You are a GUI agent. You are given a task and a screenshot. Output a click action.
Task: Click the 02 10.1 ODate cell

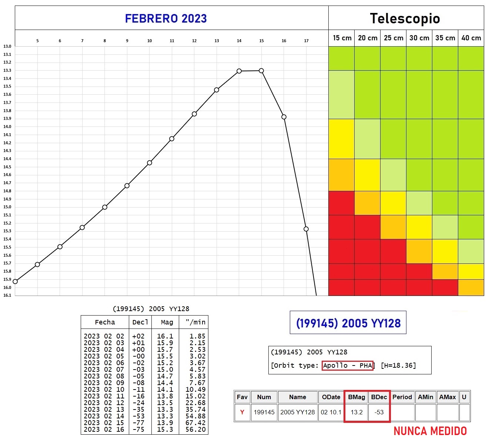(331, 412)
